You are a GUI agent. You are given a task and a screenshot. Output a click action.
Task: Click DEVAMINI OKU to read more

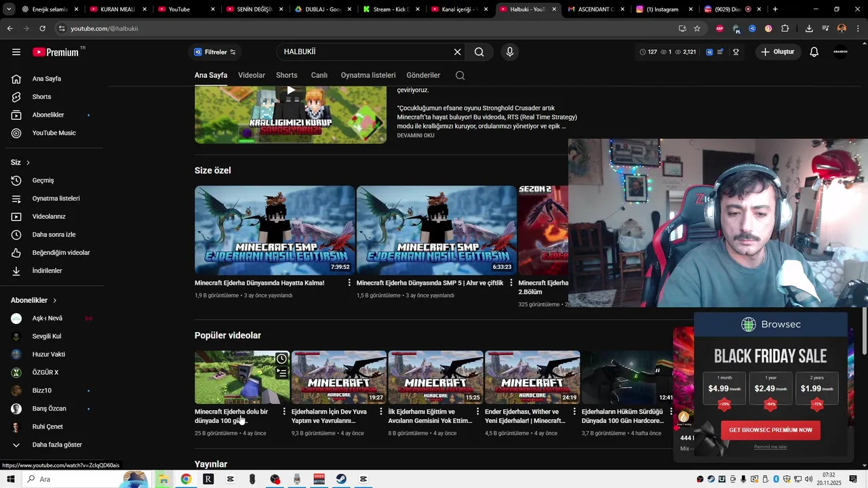click(416, 136)
